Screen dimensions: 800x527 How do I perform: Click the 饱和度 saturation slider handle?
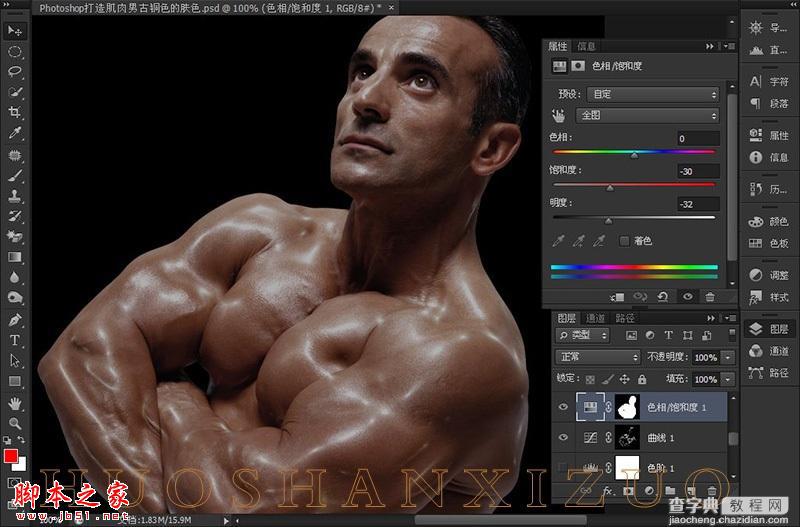coord(610,188)
